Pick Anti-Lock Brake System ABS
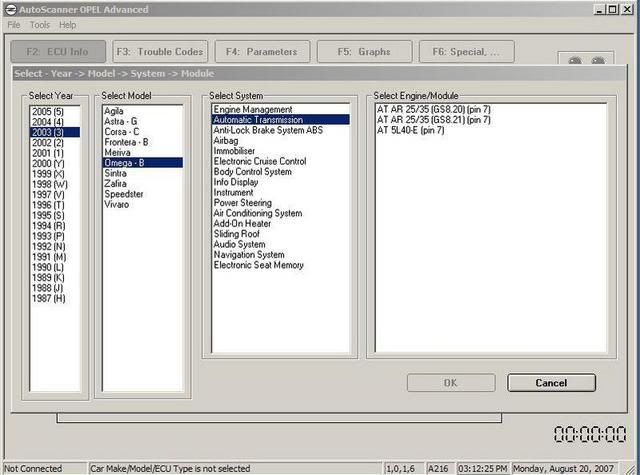 point(280,130)
